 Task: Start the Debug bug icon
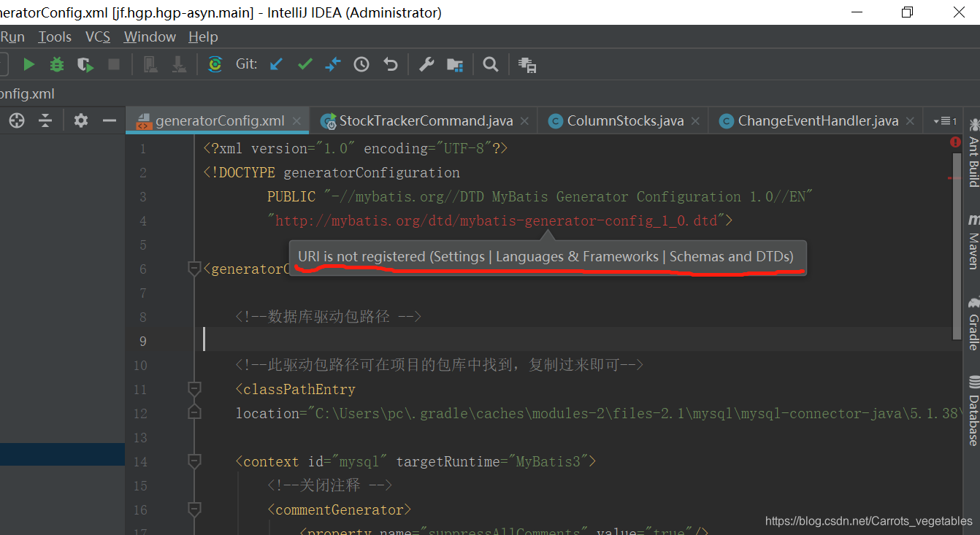click(57, 65)
